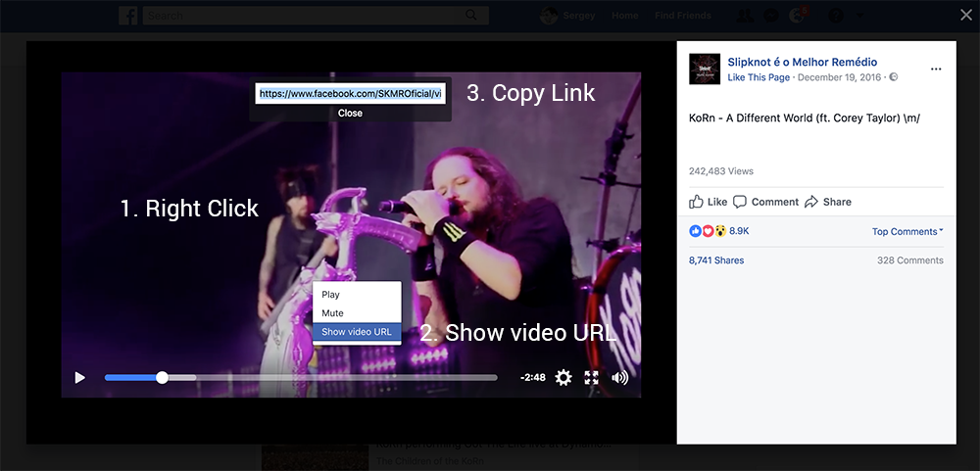This screenshot has width=980, height=471.
Task: Click the video time remaining -2:48
Action: tap(532, 377)
